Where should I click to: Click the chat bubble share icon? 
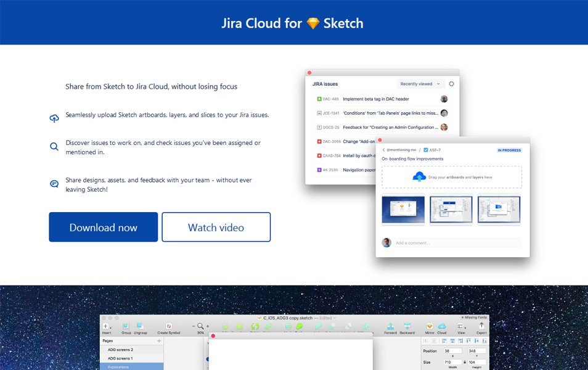tap(54, 184)
